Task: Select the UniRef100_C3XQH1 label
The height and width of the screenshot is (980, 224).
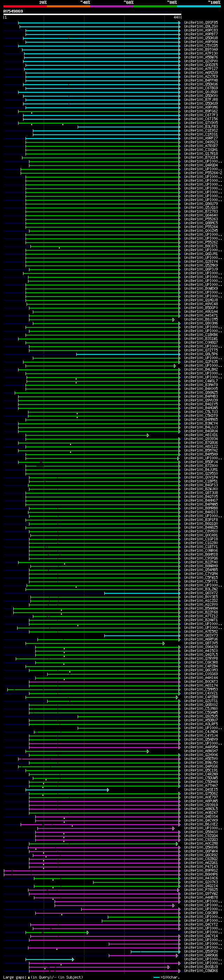Action: [201, 150]
